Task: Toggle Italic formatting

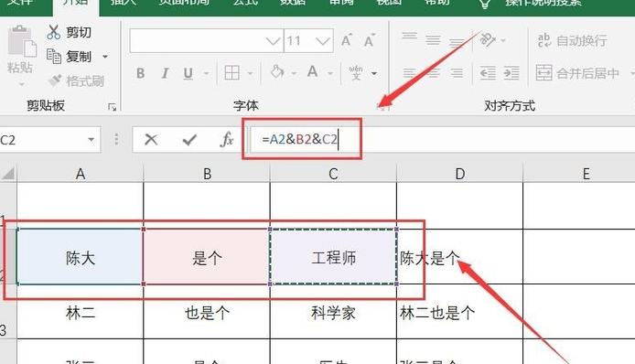Action: (x=165, y=73)
